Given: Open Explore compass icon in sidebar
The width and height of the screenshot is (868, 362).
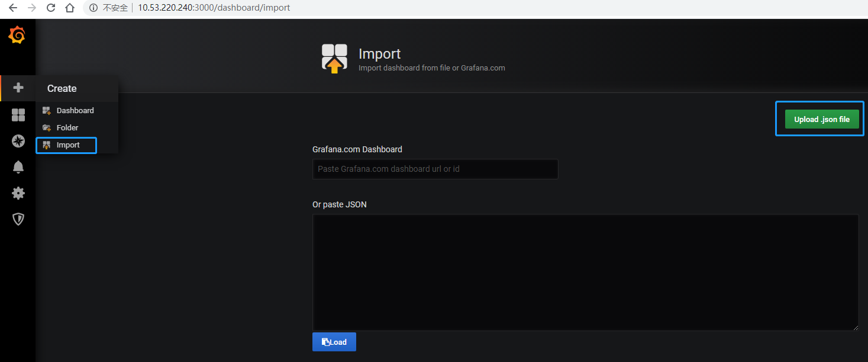Looking at the screenshot, I should (18, 141).
